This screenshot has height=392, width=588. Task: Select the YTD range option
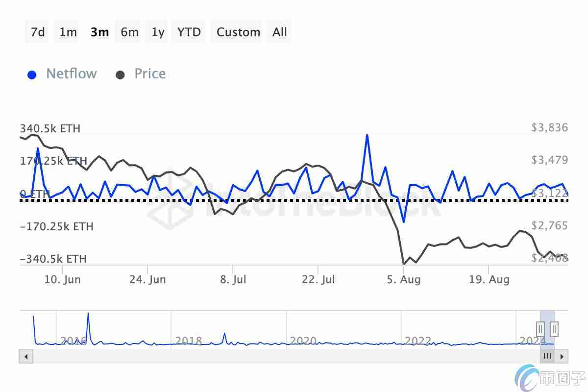pyautogui.click(x=189, y=32)
